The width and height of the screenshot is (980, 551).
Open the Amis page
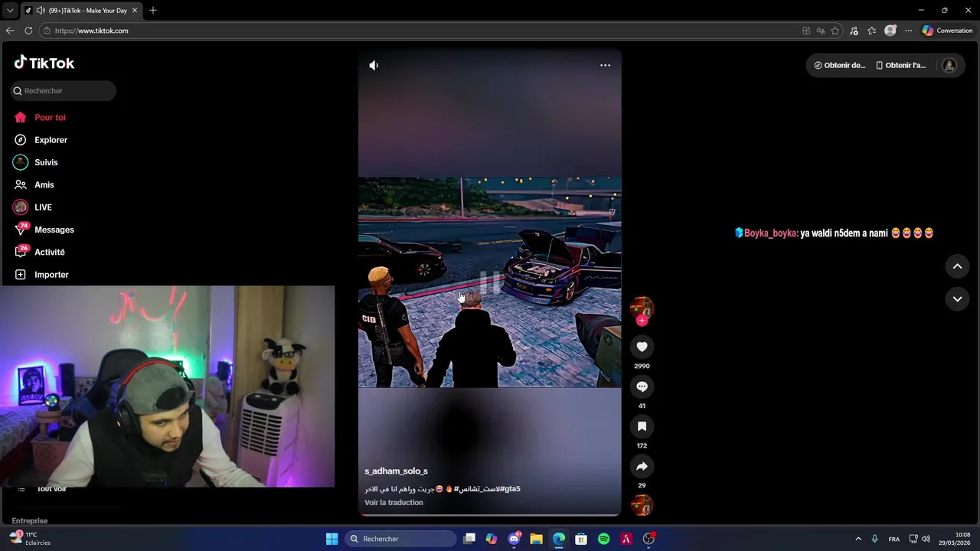(x=44, y=184)
